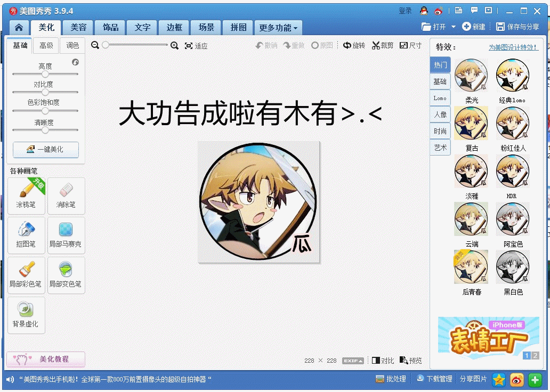
Task: Click the 撤销 undo button
Action: [x=266, y=45]
